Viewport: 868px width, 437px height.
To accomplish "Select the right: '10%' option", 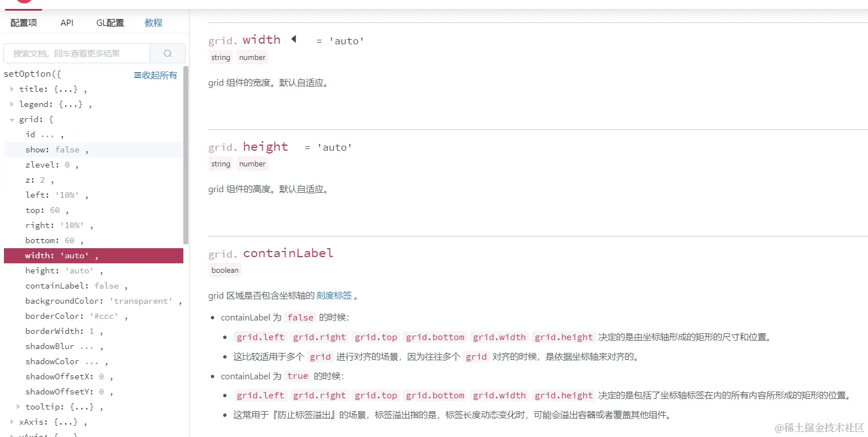I will pyautogui.click(x=94, y=225).
